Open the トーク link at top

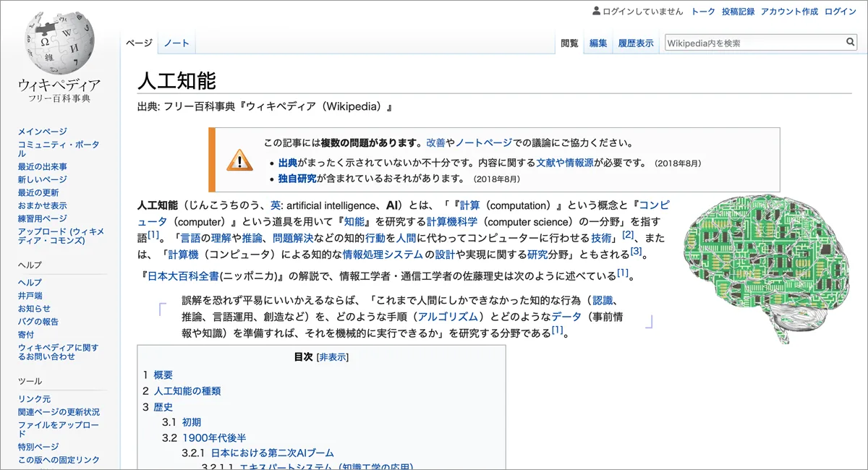(x=703, y=12)
